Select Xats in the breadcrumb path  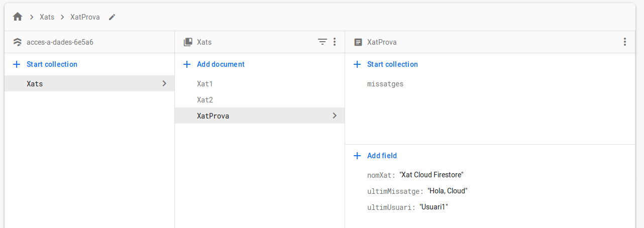pos(47,17)
